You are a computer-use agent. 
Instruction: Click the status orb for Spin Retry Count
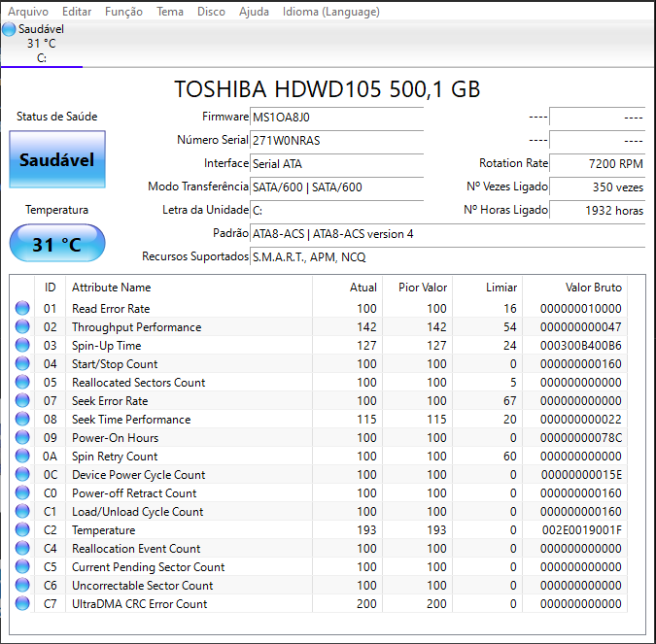tap(22, 456)
